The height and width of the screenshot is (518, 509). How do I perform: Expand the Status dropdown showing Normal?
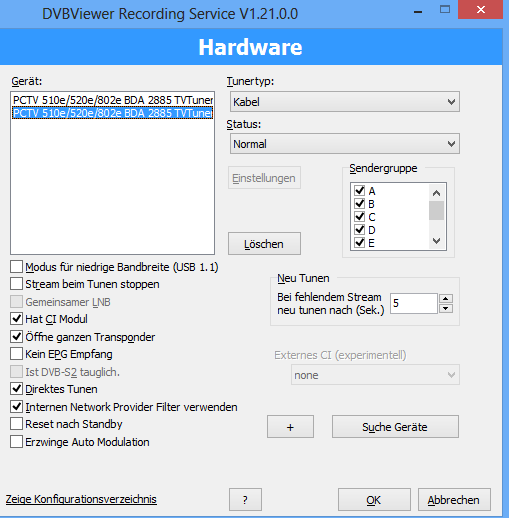click(345, 144)
